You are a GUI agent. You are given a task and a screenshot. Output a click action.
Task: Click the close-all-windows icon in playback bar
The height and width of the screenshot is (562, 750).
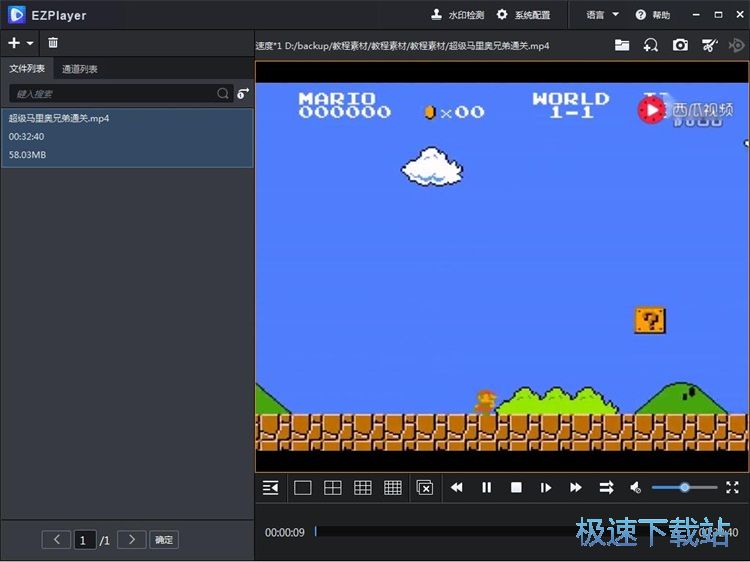click(x=424, y=488)
